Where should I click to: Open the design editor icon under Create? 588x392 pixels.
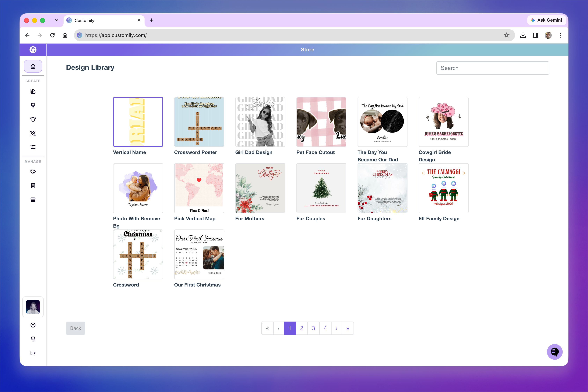tap(33, 91)
